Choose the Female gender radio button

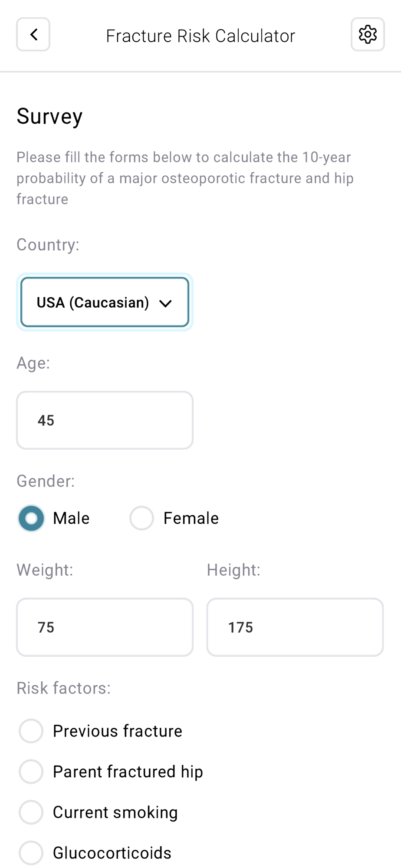click(x=142, y=518)
